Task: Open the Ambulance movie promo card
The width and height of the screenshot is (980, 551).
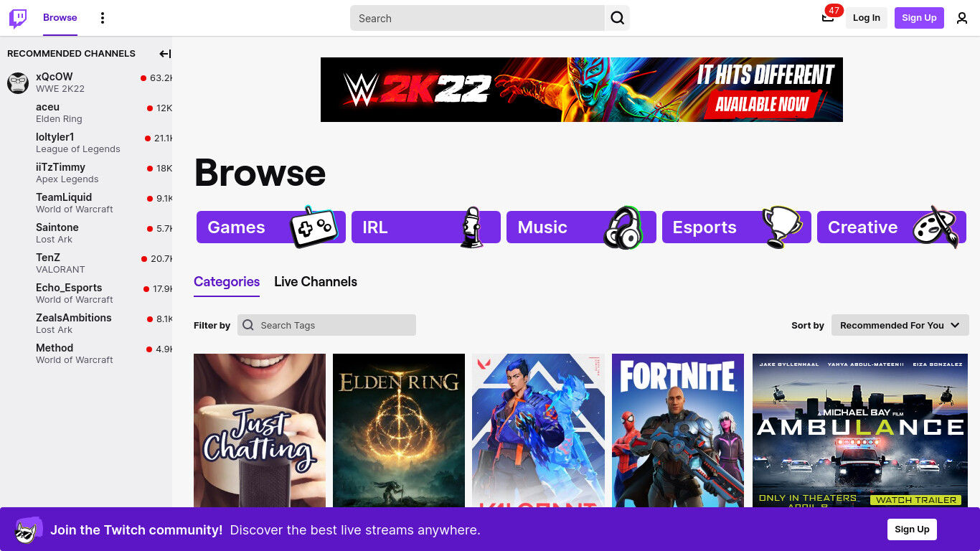Action: (x=859, y=430)
